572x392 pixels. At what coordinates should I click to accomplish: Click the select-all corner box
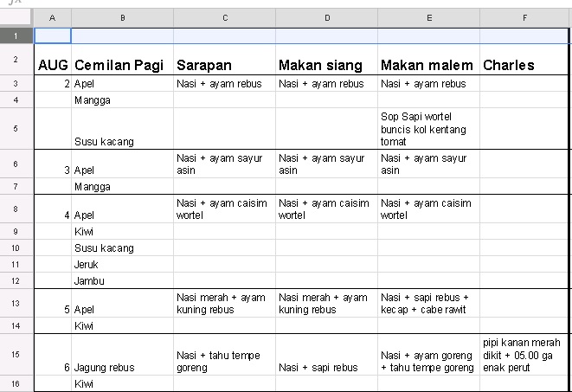point(16,18)
